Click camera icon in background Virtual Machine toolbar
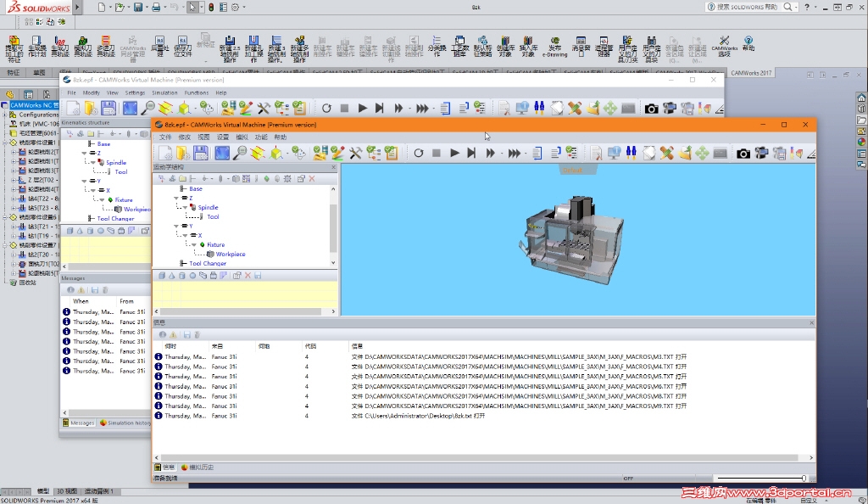Viewport: 868px width, 504px height. [x=652, y=109]
